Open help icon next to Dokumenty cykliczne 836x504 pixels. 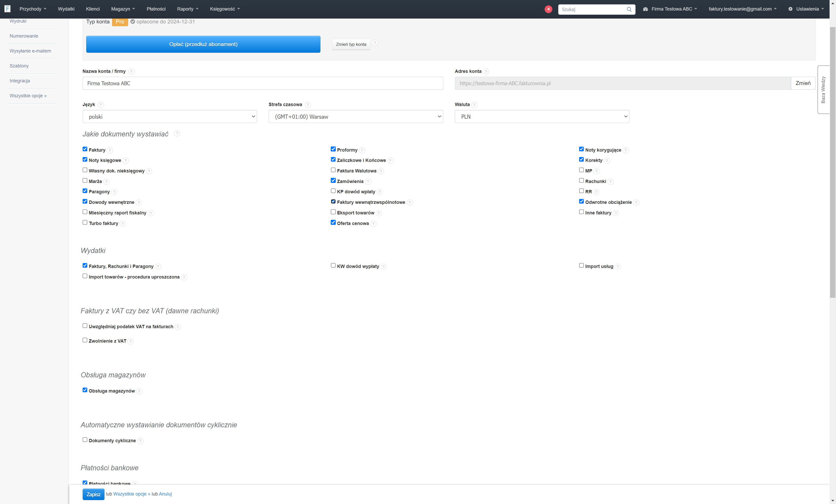140,440
